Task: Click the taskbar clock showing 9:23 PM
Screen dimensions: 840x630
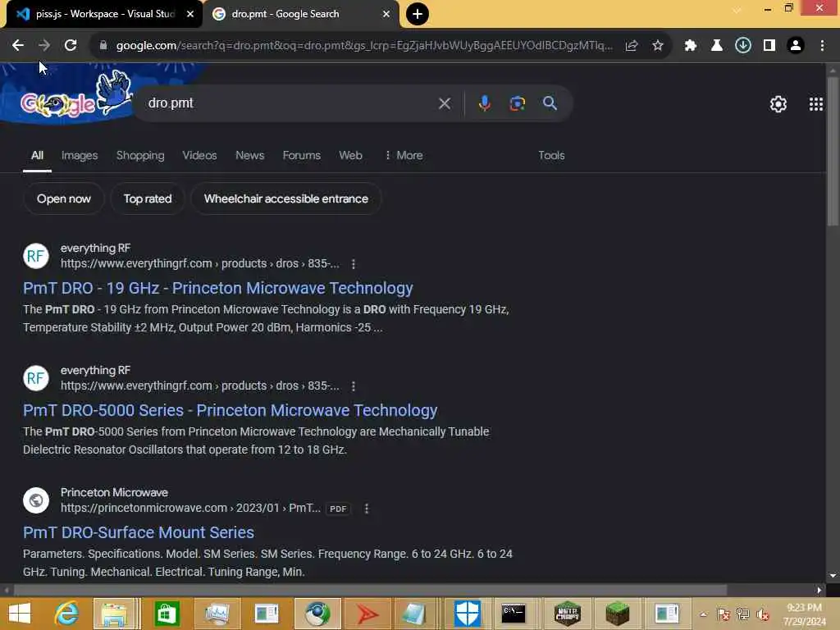Action: pos(804,614)
